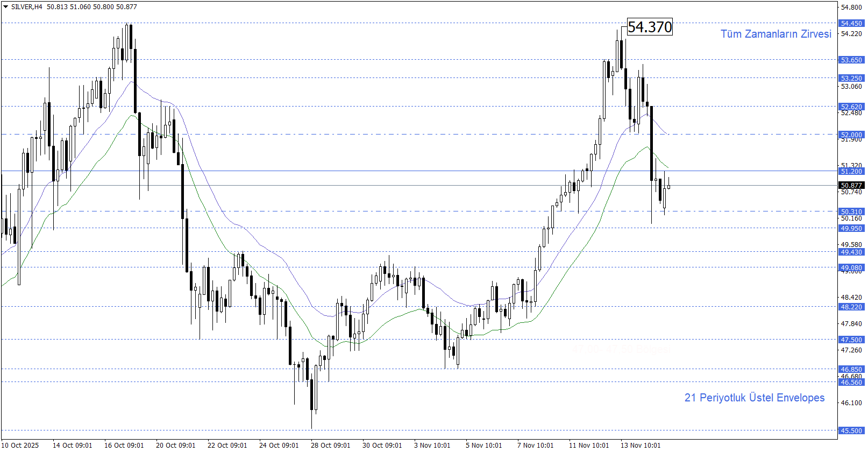The image size is (868, 452).
Task: Click the 49.950 level price tag
Action: point(851,229)
